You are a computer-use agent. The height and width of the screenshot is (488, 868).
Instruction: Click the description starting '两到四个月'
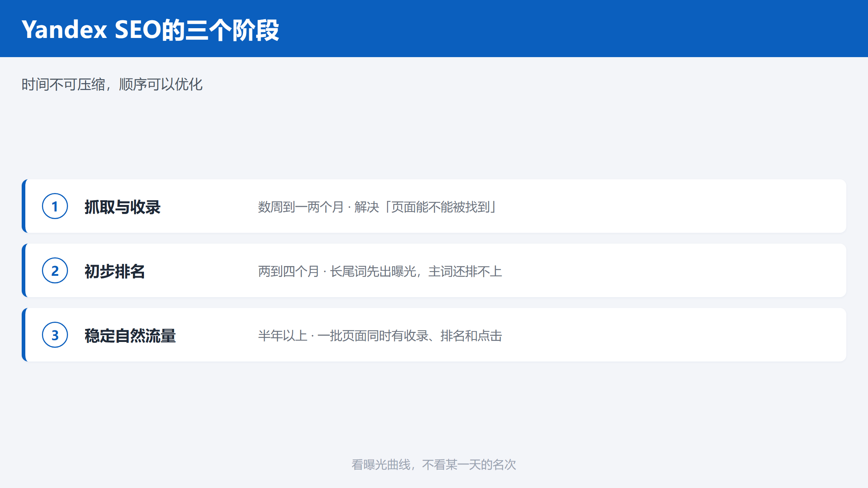tap(380, 271)
